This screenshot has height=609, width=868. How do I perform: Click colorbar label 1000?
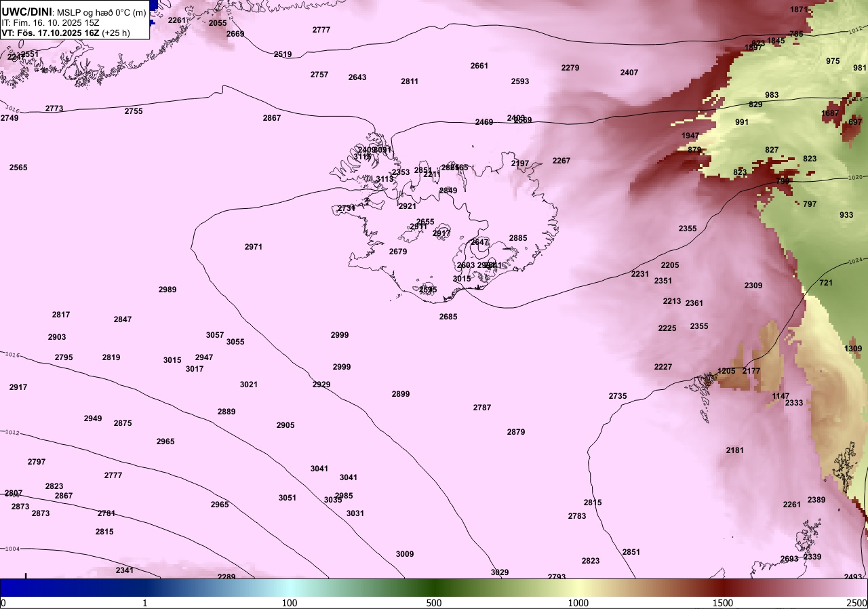click(x=578, y=603)
